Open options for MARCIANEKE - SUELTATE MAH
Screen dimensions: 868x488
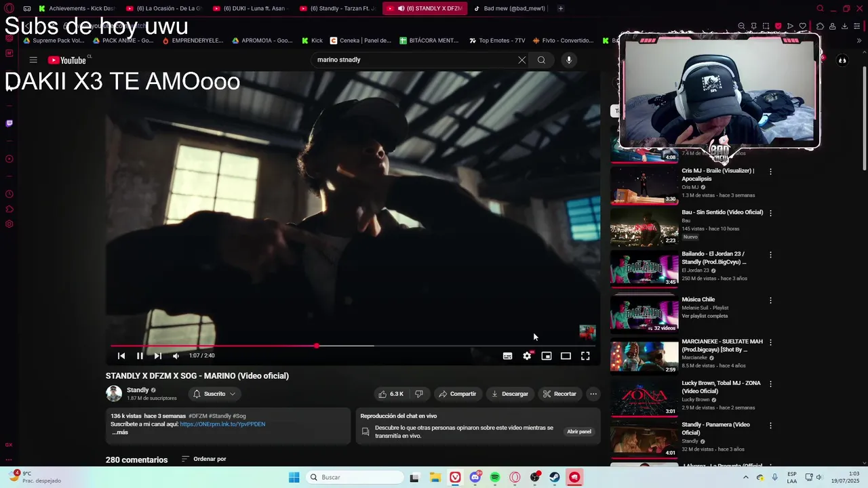770,342
